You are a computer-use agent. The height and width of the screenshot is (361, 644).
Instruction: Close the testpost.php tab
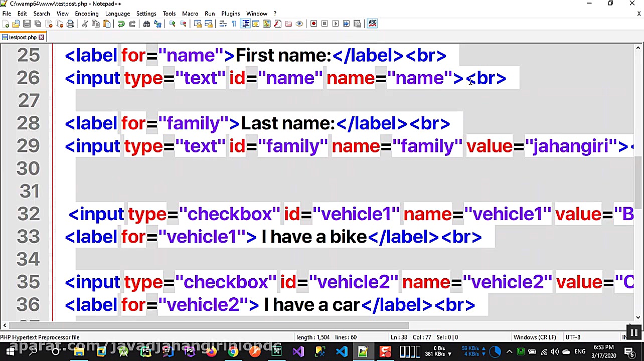point(42,37)
